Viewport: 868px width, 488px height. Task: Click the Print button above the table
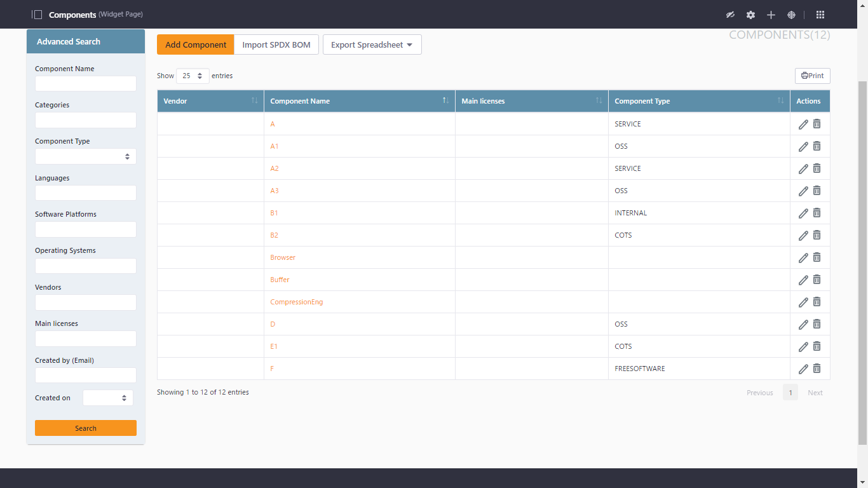[812, 76]
